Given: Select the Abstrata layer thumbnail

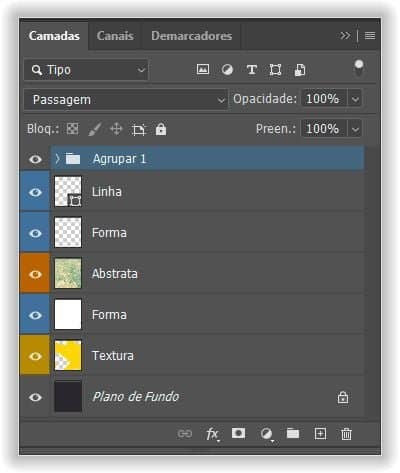Looking at the screenshot, I should point(68,273).
